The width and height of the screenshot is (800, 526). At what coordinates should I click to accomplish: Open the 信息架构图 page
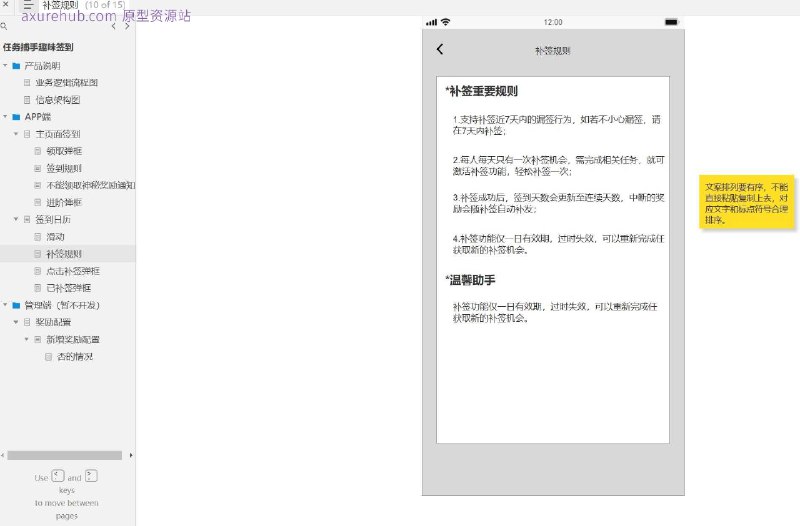click(x=58, y=100)
